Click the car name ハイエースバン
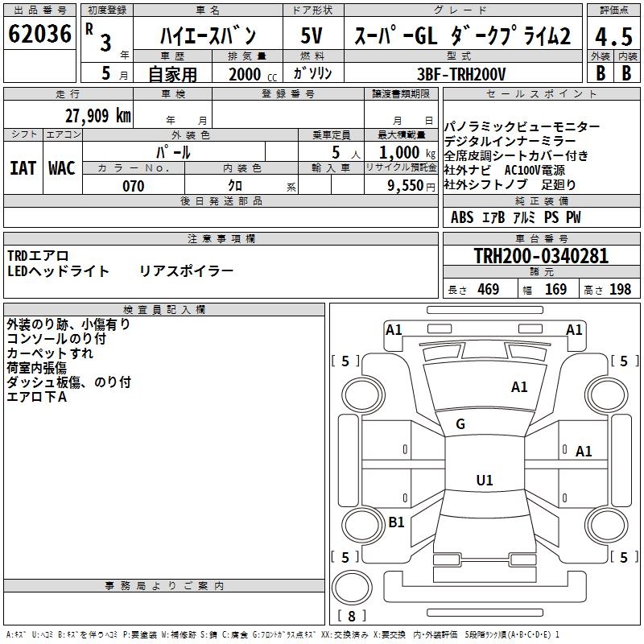 [x=208, y=35]
